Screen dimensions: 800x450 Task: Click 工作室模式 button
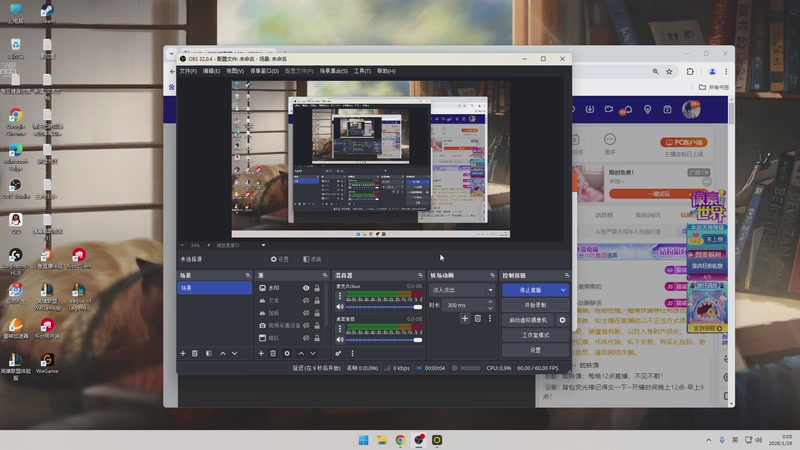[535, 335]
